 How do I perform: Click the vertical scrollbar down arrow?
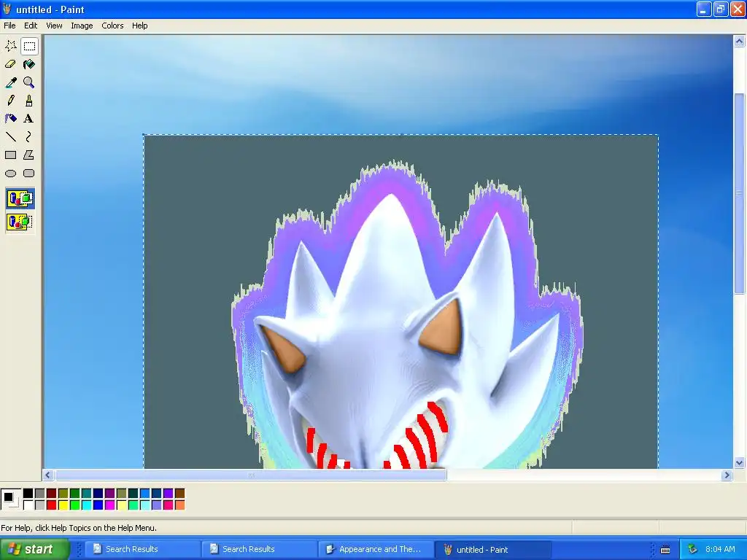point(739,462)
